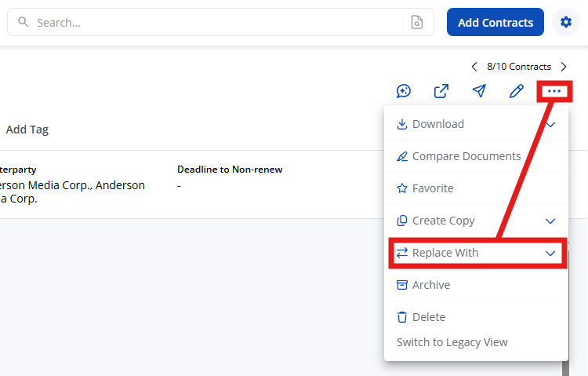The image size is (588, 376).
Task: Click the send paper-plane icon
Action: (479, 91)
